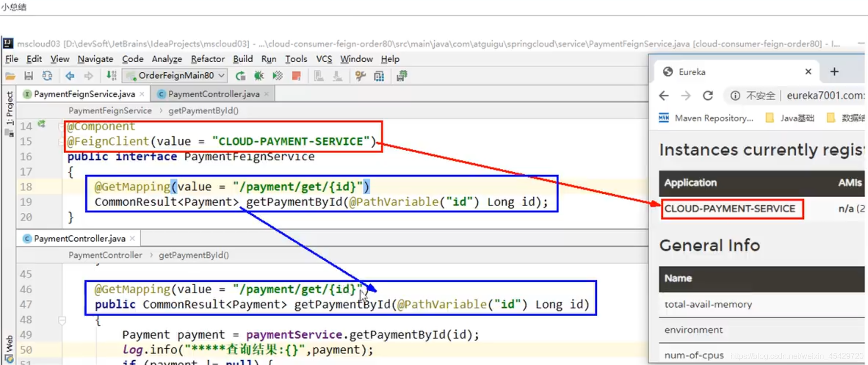Image resolution: width=868 pixels, height=365 pixels.
Task: Click the environment row in General Info
Action: tap(762, 330)
